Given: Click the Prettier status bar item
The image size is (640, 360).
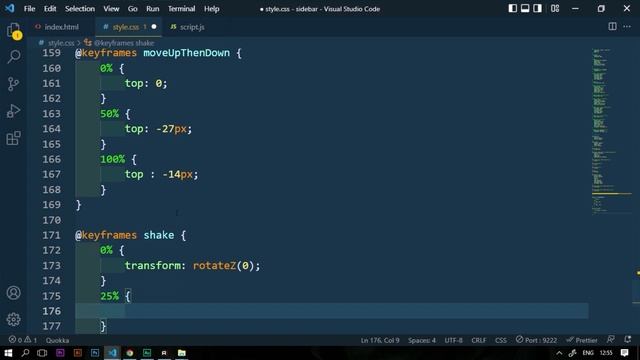Looking at the screenshot, I should pyautogui.click(x=582, y=340).
